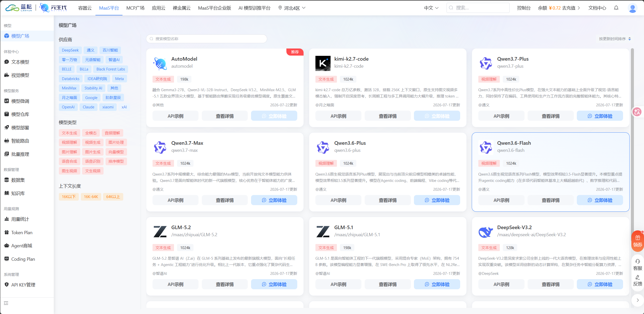Viewport: 644px width, 314px height.
Task: Filter context length 64K以上
Action: pyautogui.click(x=113, y=197)
